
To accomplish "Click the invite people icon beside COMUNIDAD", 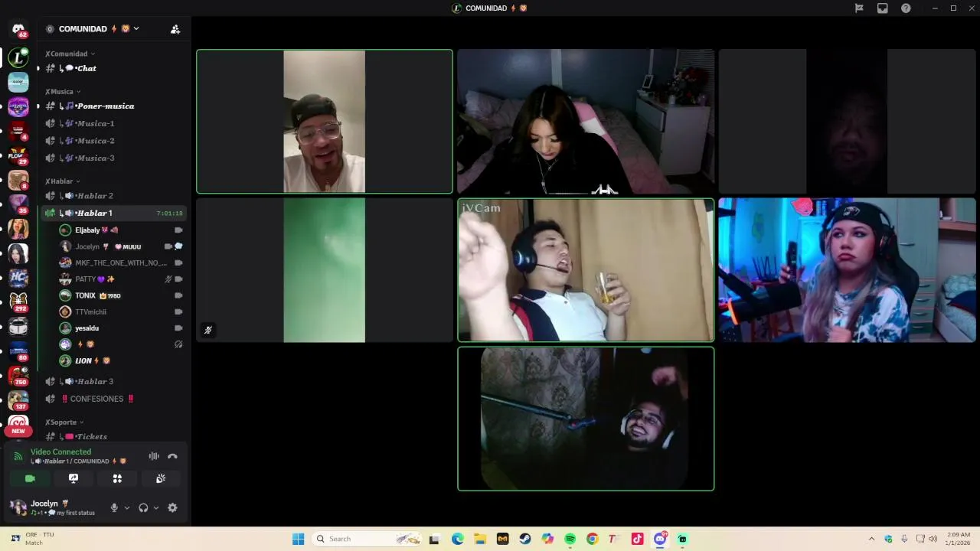I will coord(175,29).
